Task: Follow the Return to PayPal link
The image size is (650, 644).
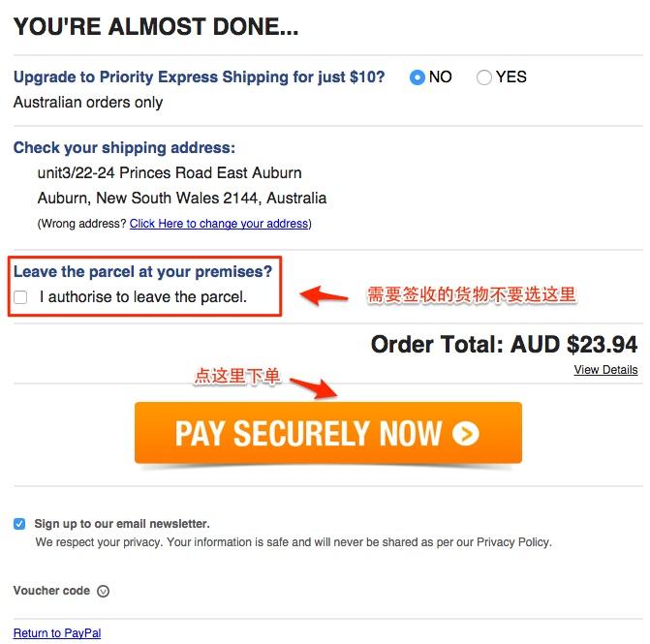Action: [57, 633]
